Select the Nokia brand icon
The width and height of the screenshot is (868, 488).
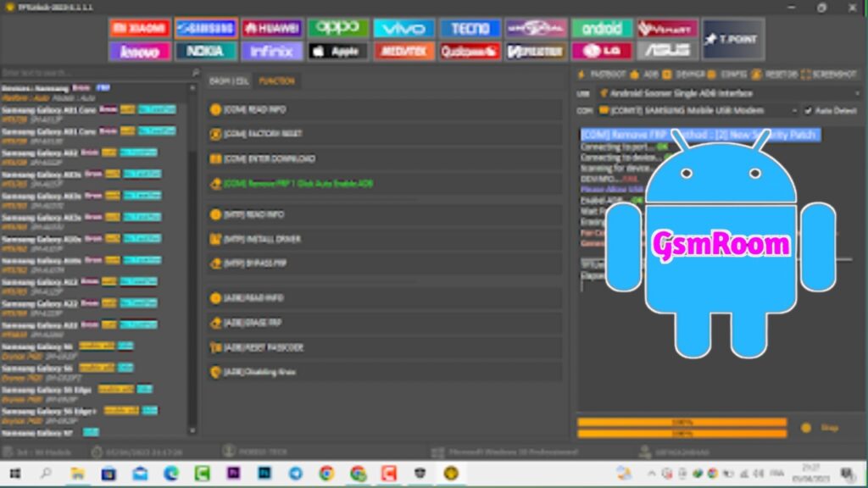[206, 52]
